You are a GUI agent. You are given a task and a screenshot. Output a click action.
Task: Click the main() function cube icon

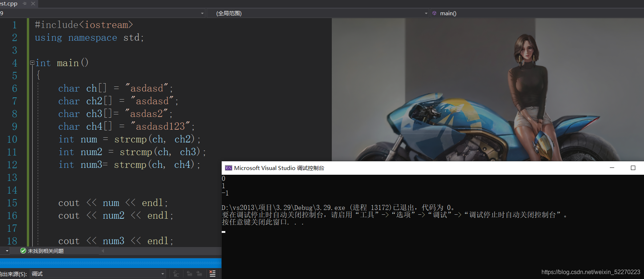(434, 13)
